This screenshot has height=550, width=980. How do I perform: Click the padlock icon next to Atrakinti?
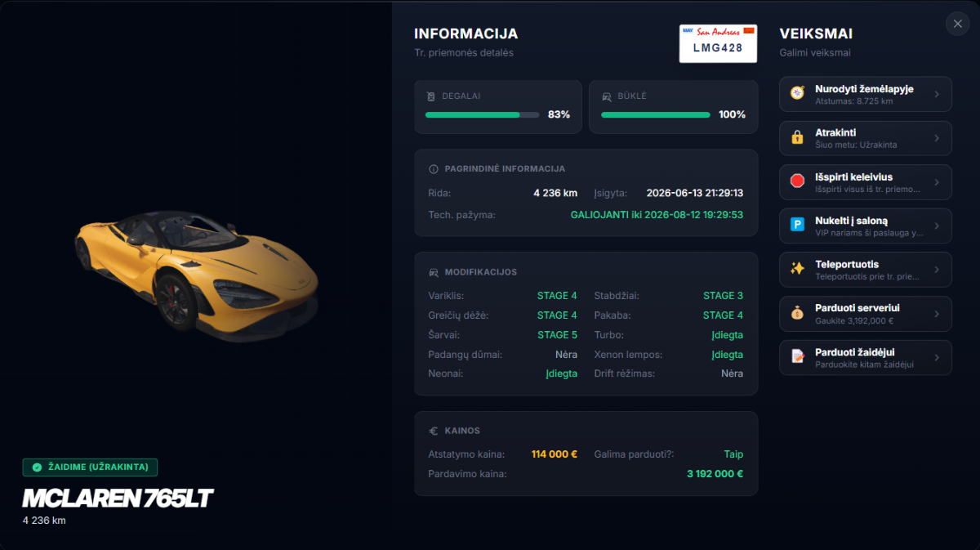point(797,138)
